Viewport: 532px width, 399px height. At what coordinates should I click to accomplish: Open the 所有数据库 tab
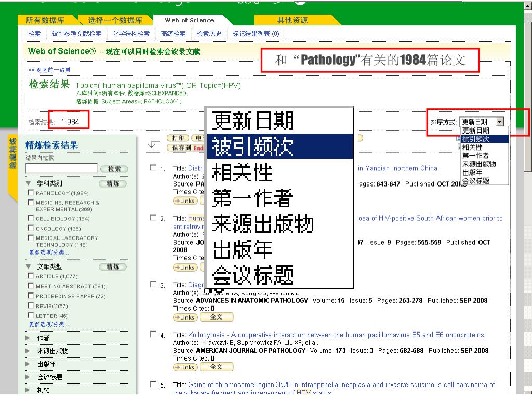pyautogui.click(x=45, y=20)
